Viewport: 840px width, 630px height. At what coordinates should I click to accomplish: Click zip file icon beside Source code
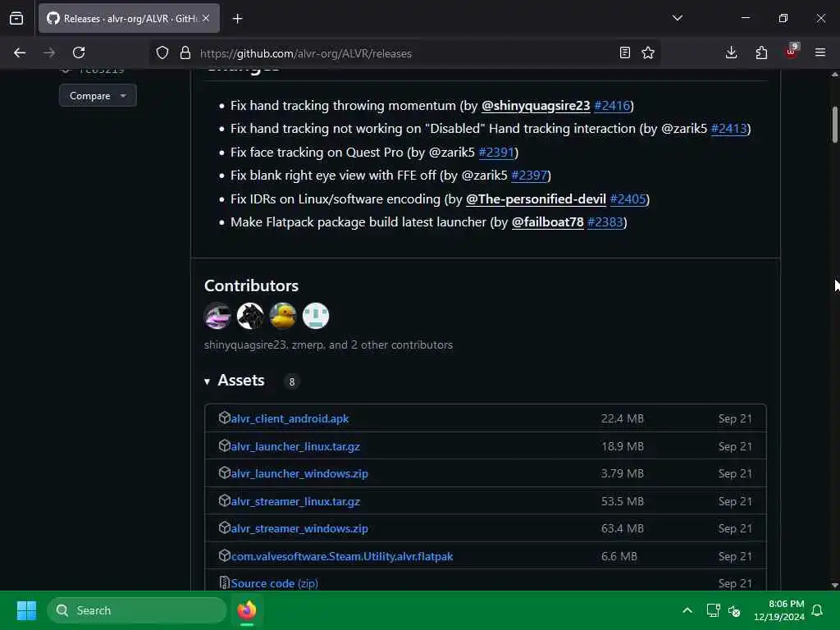click(225, 582)
